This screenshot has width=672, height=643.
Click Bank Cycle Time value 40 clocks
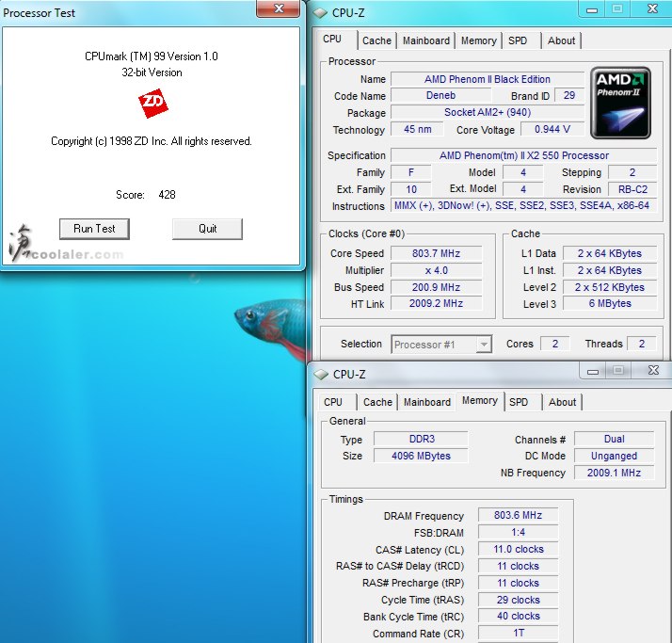[519, 616]
